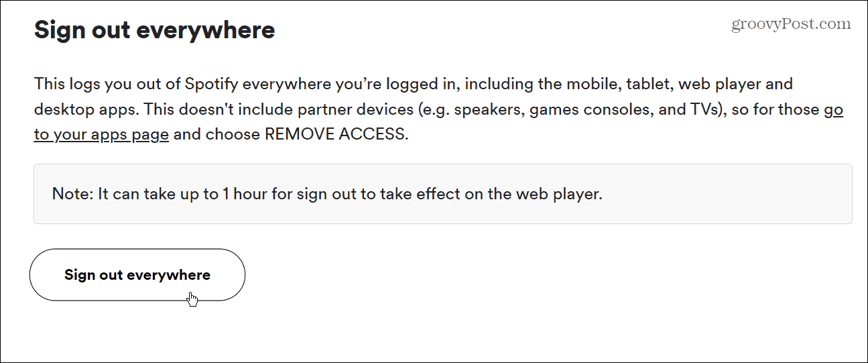868x363 pixels.
Task: Click the groovyPost.com watermark
Action: 791,24
